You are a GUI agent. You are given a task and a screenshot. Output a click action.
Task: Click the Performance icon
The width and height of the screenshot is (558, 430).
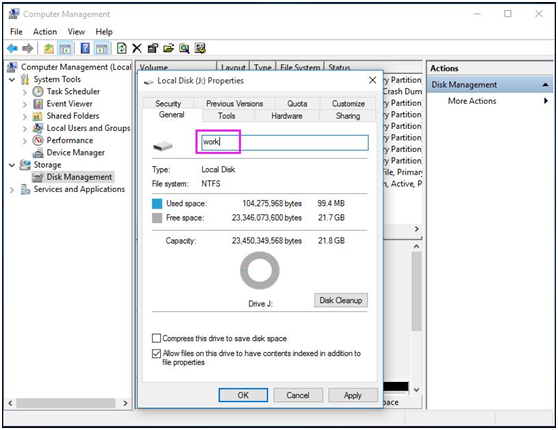pos(38,140)
